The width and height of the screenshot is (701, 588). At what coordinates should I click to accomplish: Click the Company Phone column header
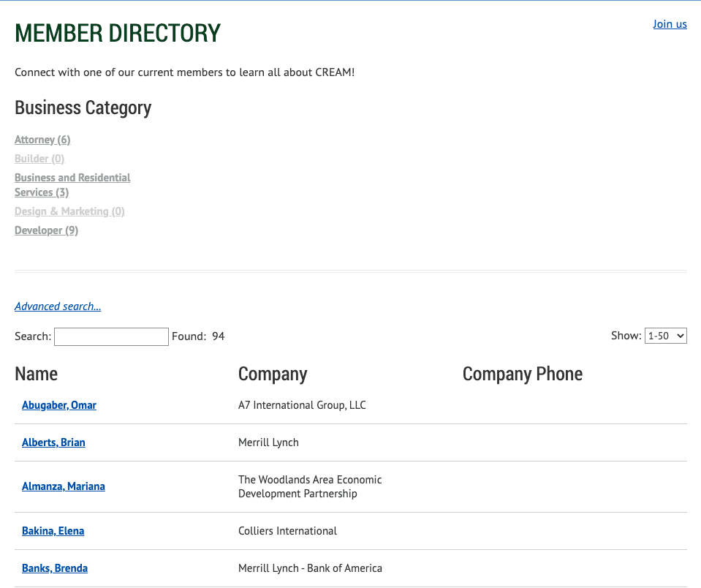(x=522, y=374)
